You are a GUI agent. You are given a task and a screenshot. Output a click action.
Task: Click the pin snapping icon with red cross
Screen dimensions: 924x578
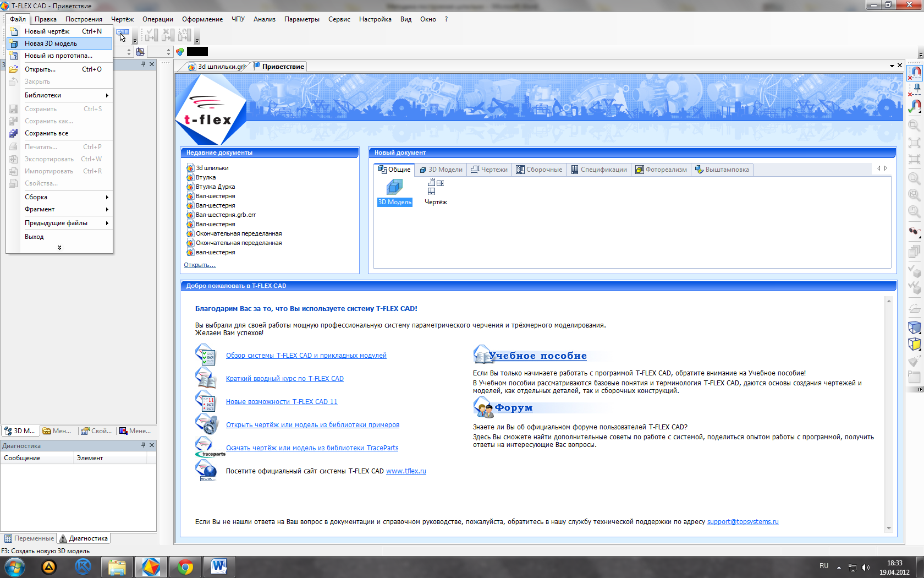915,89
